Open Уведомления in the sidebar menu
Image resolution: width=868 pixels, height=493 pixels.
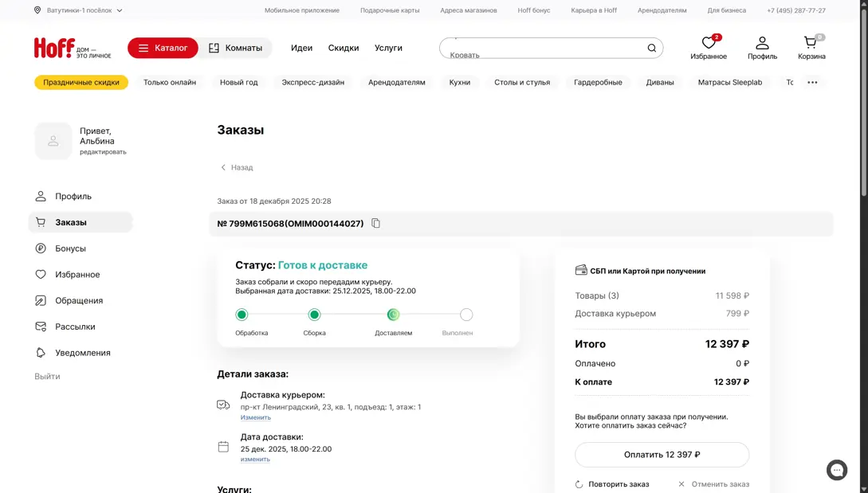(x=82, y=353)
